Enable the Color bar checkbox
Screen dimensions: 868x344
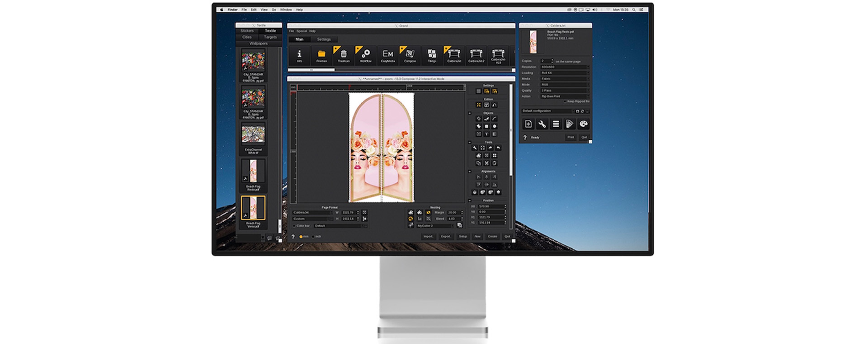click(x=294, y=226)
